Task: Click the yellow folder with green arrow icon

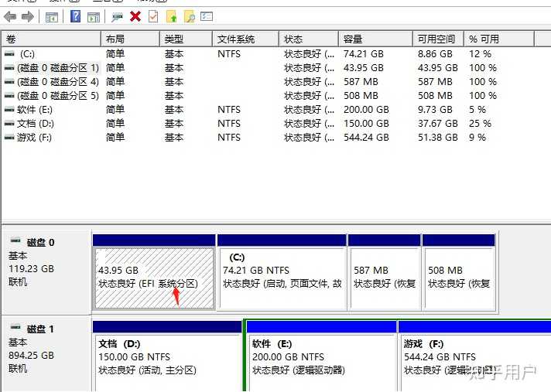Action: tap(172, 16)
